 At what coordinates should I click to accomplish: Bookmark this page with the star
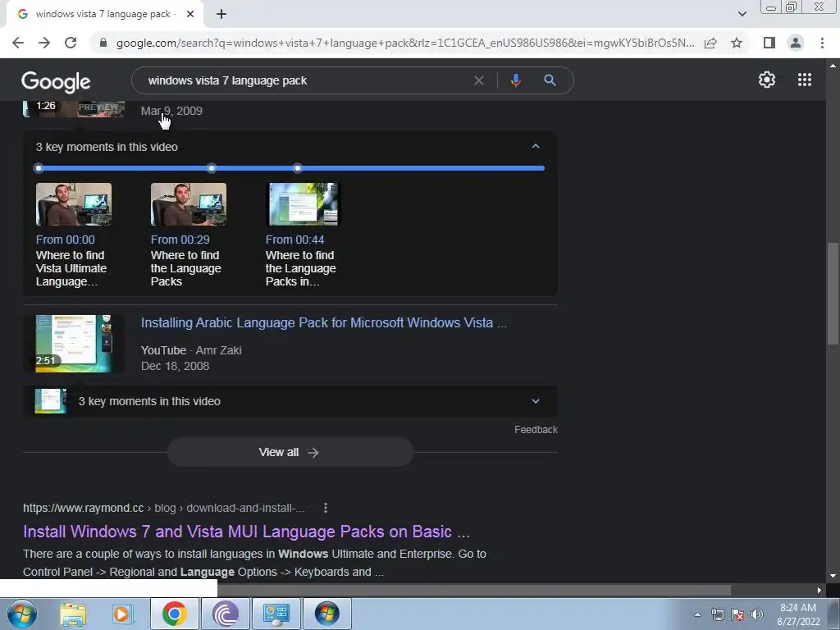tap(737, 43)
